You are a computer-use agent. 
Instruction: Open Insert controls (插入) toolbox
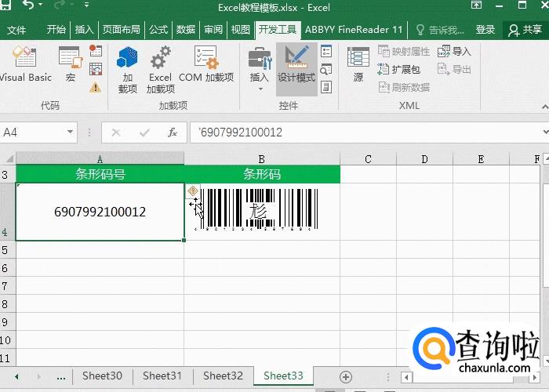pos(260,69)
